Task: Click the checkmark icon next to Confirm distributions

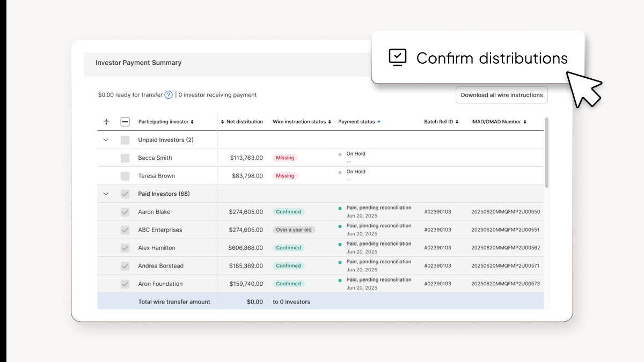Action: pos(397,57)
